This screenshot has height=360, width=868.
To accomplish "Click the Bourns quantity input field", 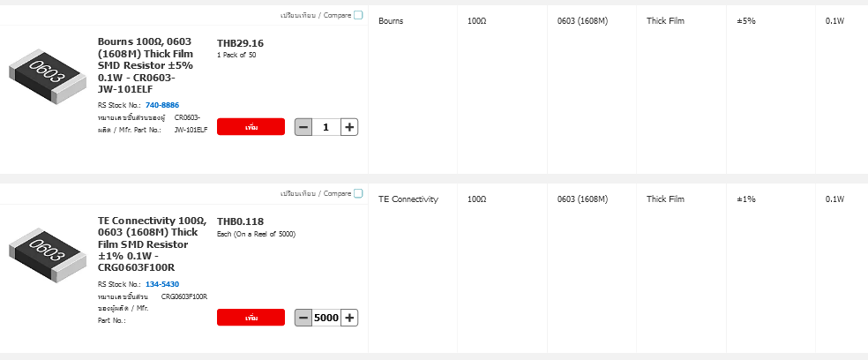I will click(325, 127).
